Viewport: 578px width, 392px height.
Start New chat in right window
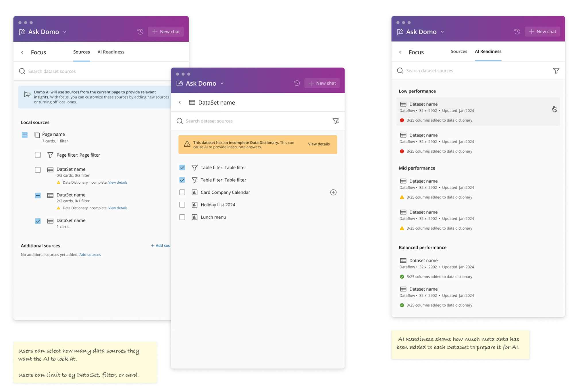pyautogui.click(x=542, y=32)
